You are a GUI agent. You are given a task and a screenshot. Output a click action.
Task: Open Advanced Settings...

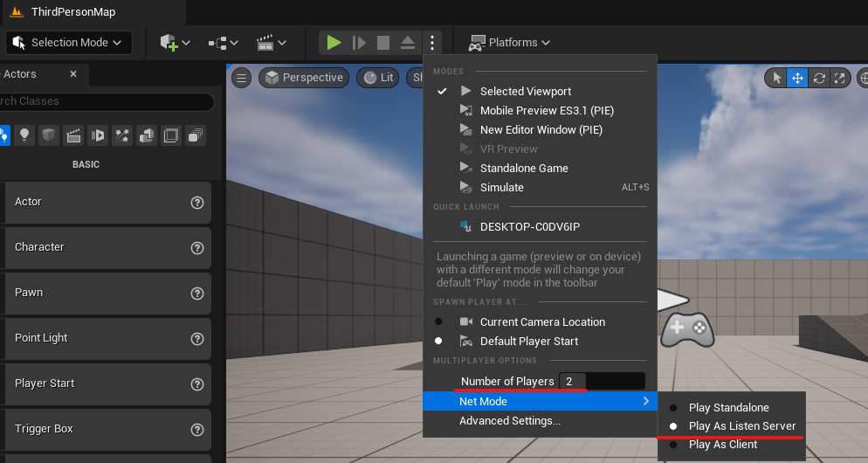coord(540,421)
